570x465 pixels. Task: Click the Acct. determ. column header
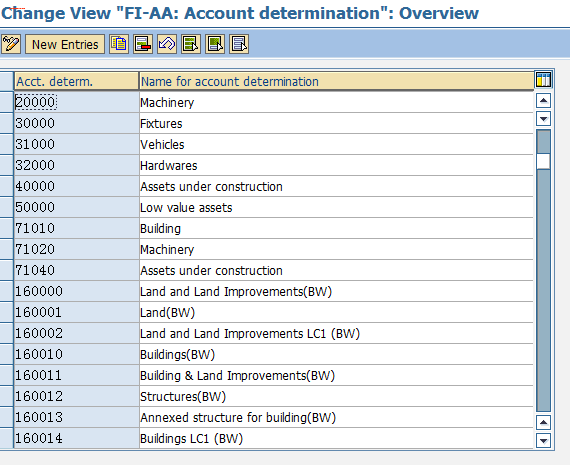click(x=76, y=81)
